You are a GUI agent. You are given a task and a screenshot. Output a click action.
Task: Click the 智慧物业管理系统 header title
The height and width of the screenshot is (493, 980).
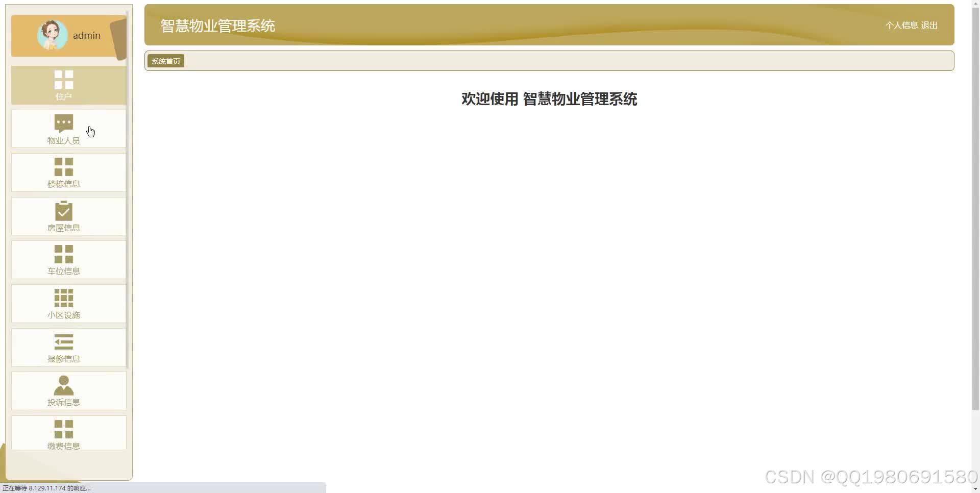click(x=217, y=26)
